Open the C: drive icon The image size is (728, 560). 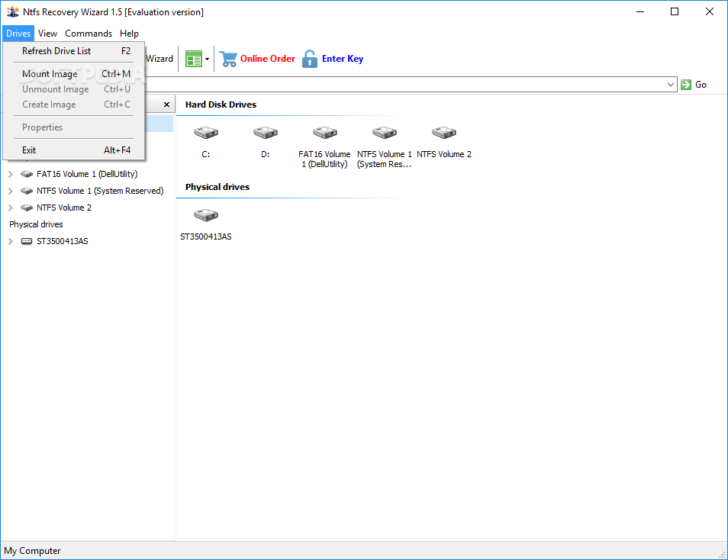[206, 133]
